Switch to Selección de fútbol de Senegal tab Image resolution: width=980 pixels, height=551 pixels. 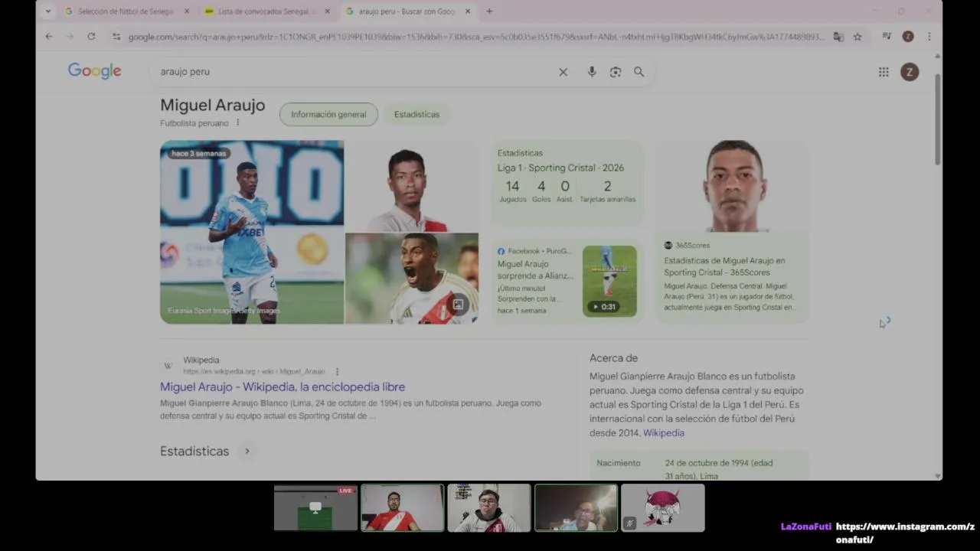click(126, 11)
